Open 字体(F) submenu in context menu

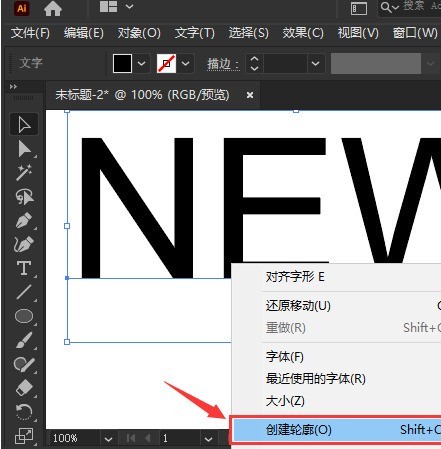point(337,357)
